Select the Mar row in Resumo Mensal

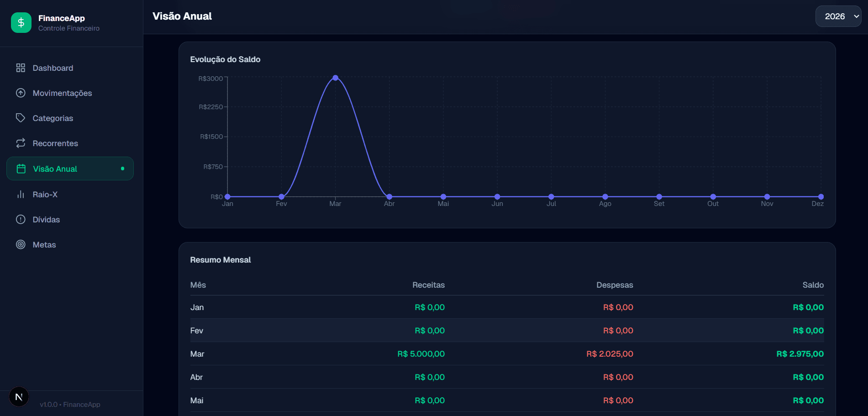197,354
